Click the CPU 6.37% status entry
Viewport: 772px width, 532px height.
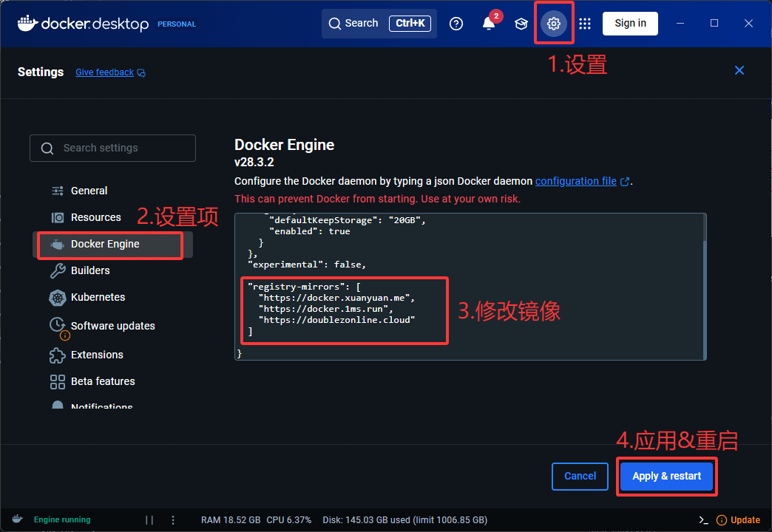point(289,519)
